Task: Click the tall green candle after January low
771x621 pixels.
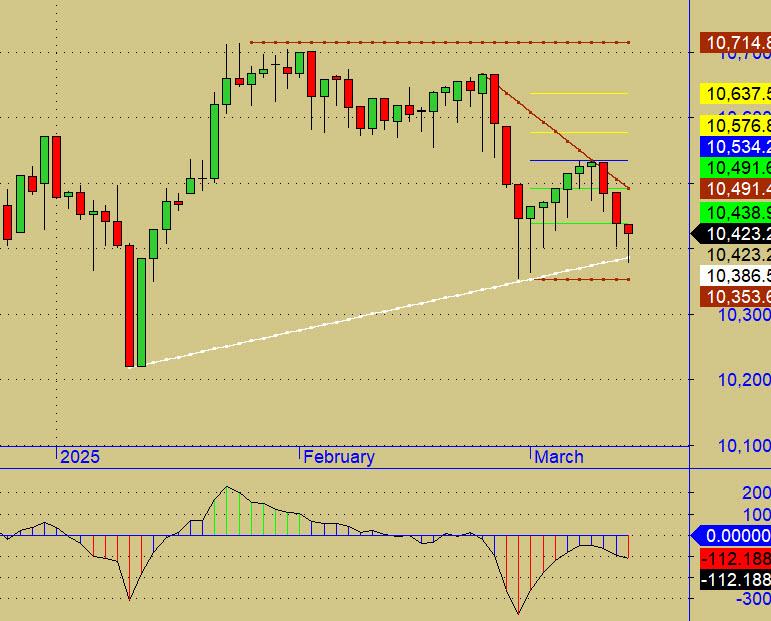Action: point(142,312)
